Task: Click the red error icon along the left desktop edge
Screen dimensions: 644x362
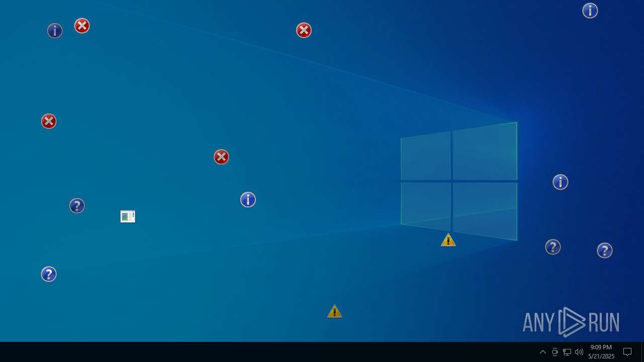Action: [49, 121]
